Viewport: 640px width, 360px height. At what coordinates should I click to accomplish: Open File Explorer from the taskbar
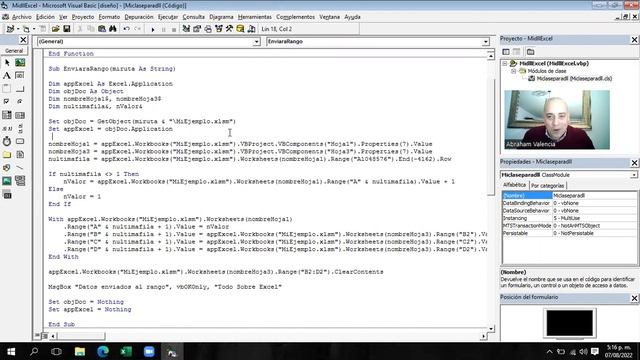coord(80,351)
